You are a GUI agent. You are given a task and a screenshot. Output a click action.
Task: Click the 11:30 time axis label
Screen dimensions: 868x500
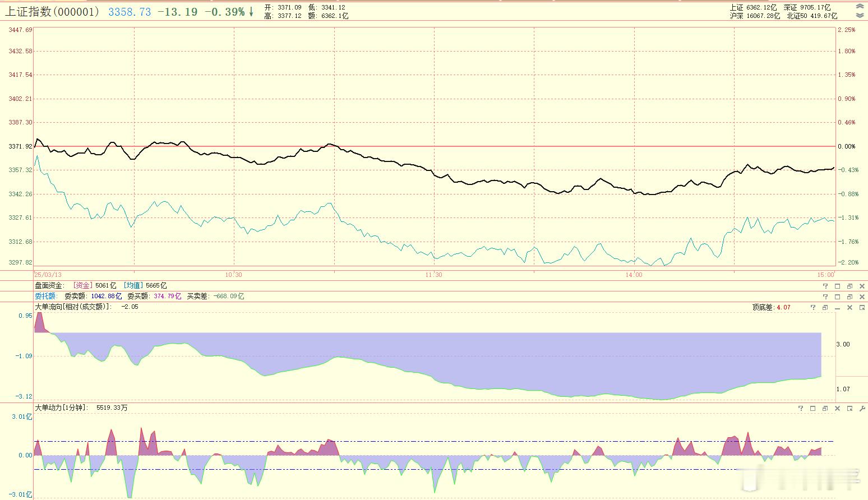433,275
